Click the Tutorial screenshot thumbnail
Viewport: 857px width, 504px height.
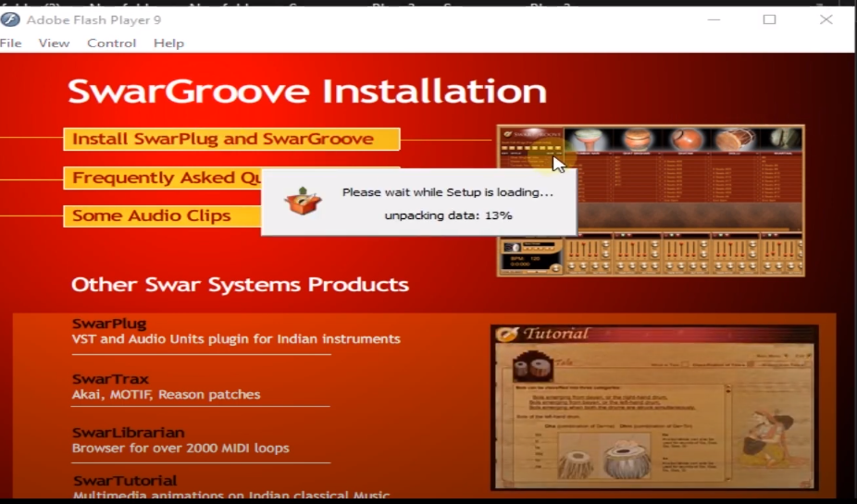pyautogui.click(x=654, y=407)
